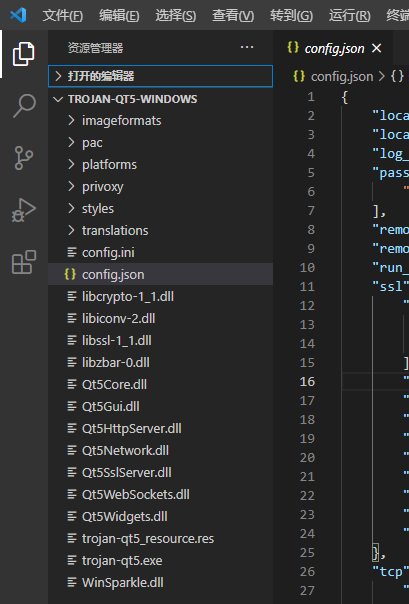Open libiconv-2.dll in the explorer
409x604 pixels.
(161, 318)
